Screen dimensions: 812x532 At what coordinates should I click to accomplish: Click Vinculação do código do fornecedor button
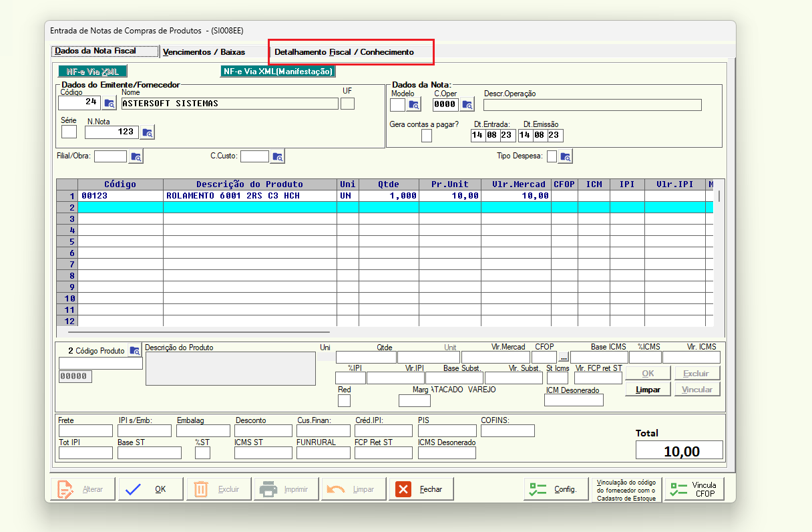click(x=626, y=489)
